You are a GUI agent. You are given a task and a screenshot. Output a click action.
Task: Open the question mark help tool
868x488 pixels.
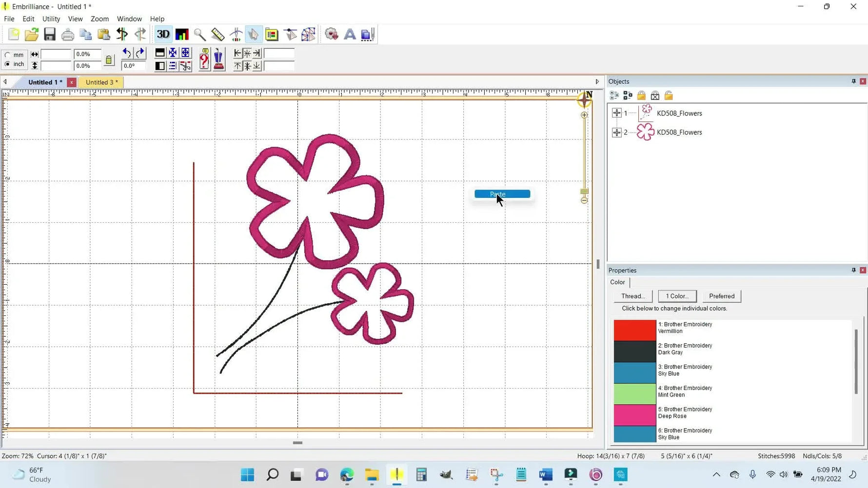(204, 59)
